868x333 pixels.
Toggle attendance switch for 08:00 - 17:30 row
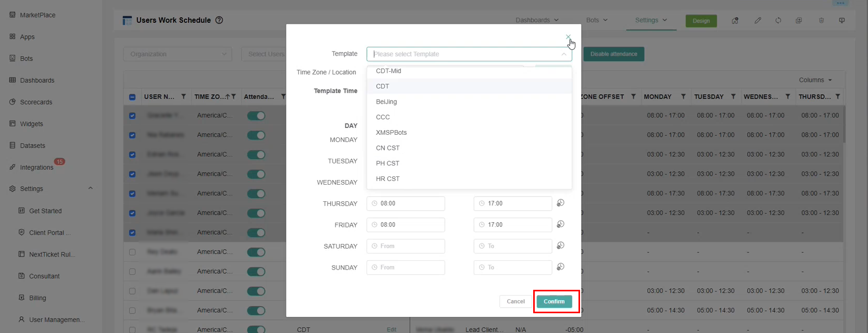(x=256, y=194)
